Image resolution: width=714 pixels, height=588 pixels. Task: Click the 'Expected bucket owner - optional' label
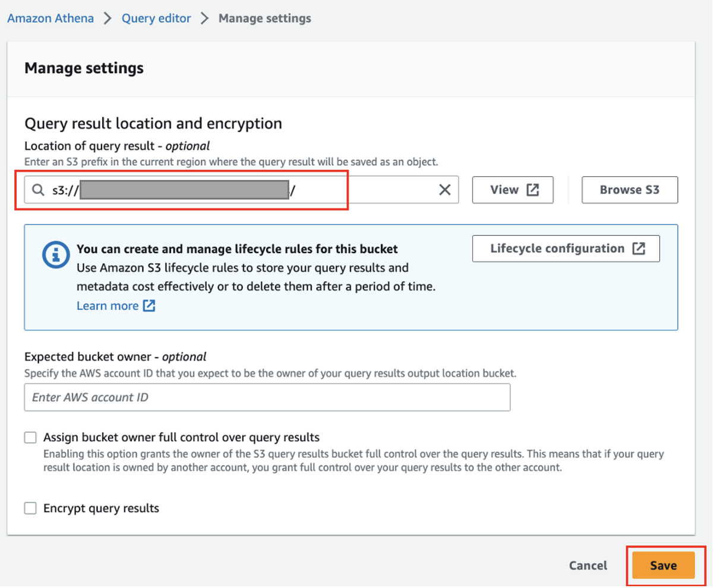(115, 357)
